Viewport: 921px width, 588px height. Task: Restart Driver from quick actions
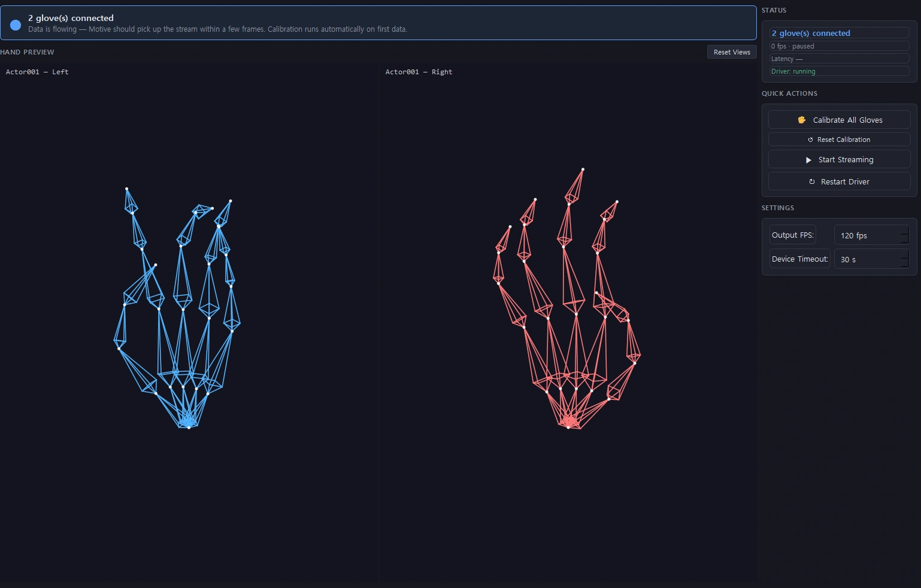pyautogui.click(x=839, y=181)
